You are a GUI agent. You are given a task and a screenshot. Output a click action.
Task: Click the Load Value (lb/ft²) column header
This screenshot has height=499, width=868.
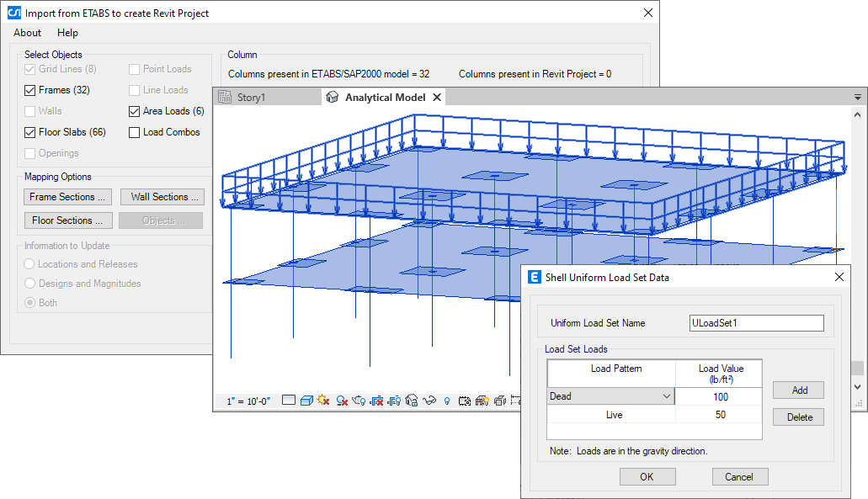[x=719, y=374]
